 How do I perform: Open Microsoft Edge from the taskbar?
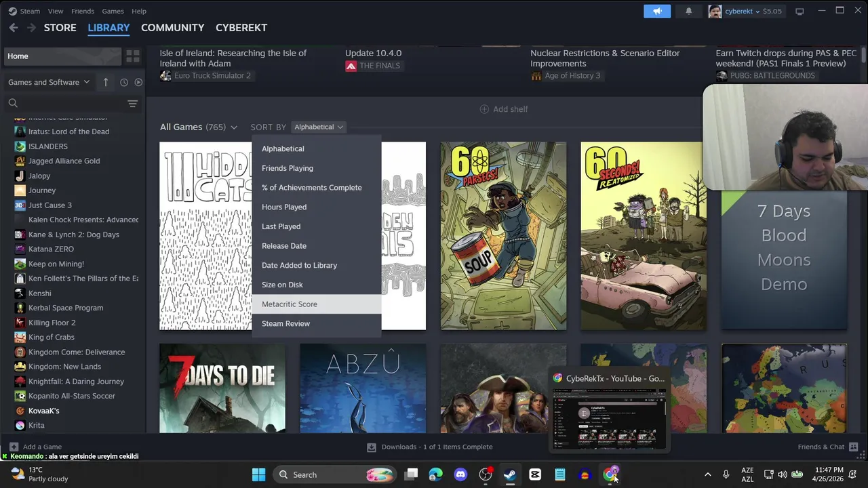(435, 474)
